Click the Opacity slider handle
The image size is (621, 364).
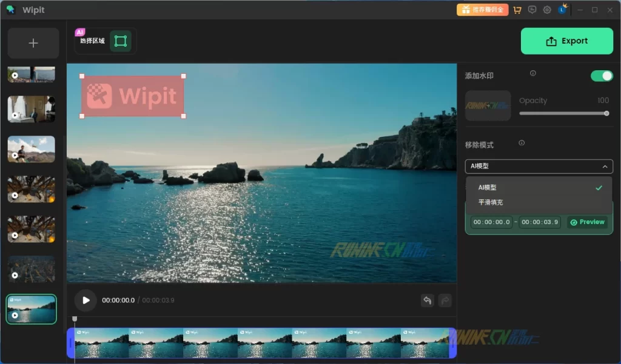tap(606, 113)
